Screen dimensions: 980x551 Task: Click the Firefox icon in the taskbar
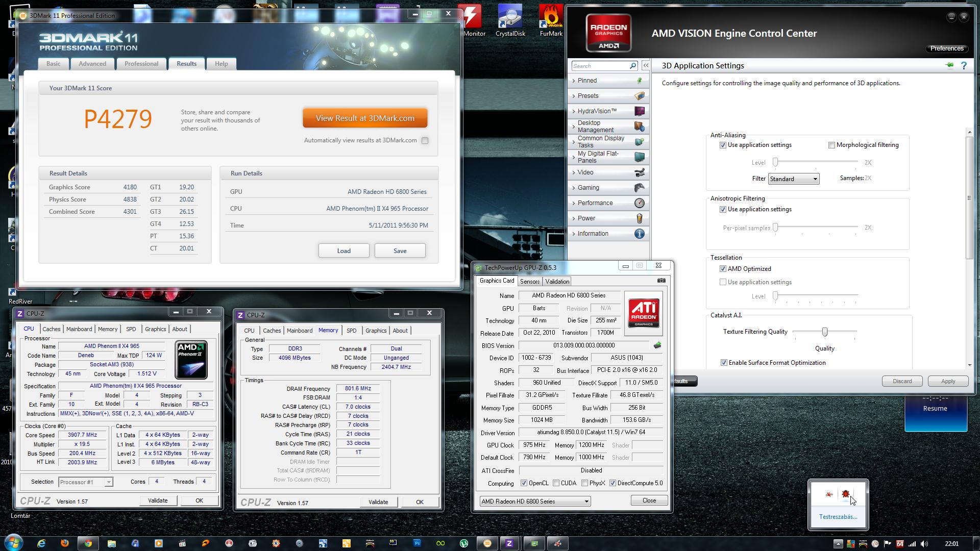pyautogui.click(x=65, y=543)
